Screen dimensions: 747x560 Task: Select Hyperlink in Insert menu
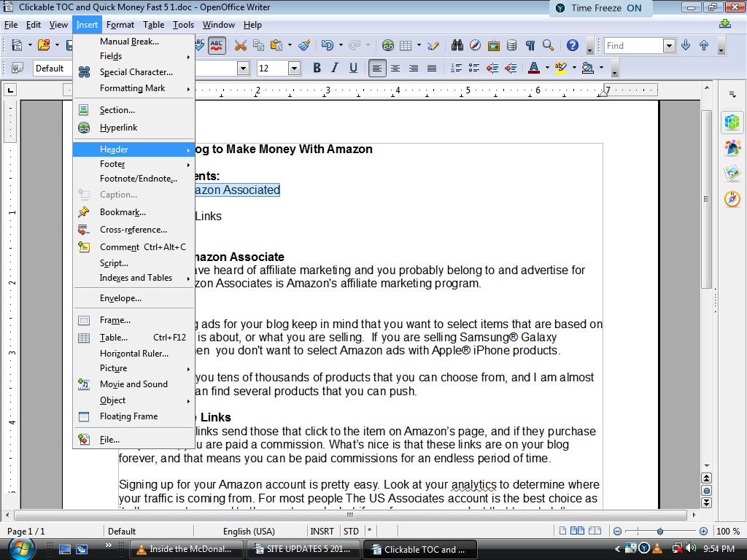click(134, 128)
